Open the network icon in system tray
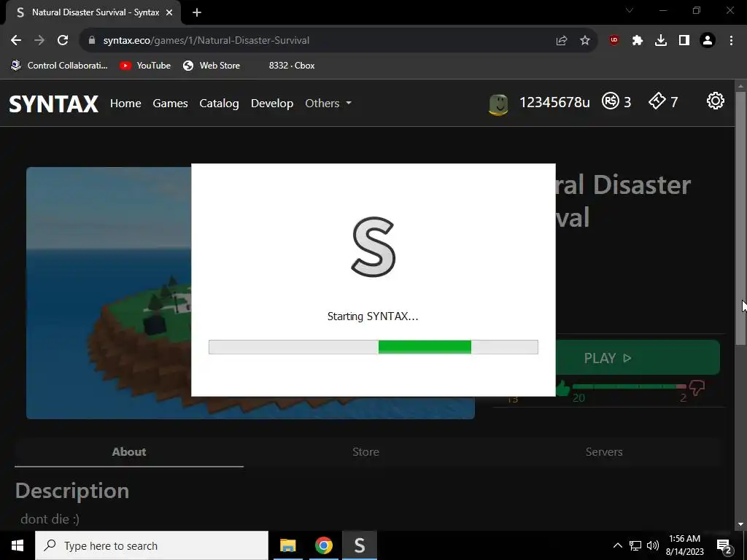This screenshot has height=560, width=747. [x=635, y=545]
